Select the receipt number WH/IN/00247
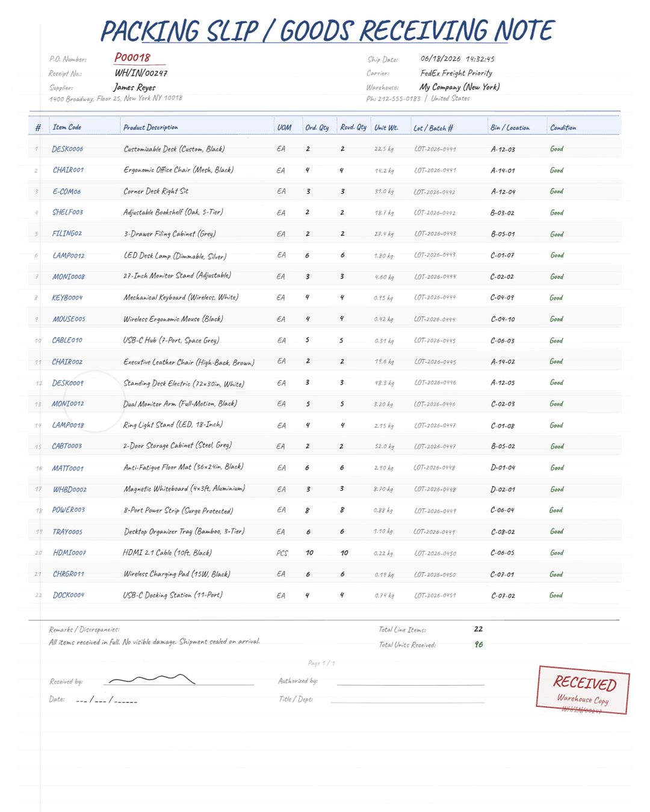 (x=141, y=73)
